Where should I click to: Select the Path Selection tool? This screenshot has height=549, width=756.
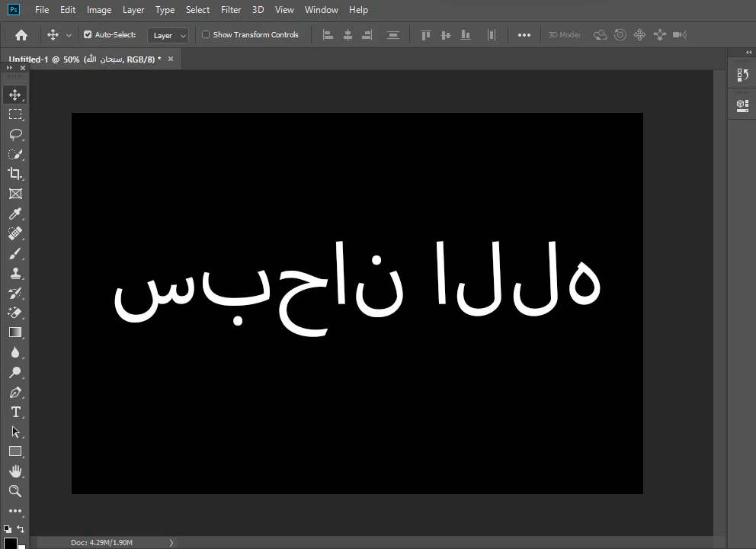coord(15,432)
